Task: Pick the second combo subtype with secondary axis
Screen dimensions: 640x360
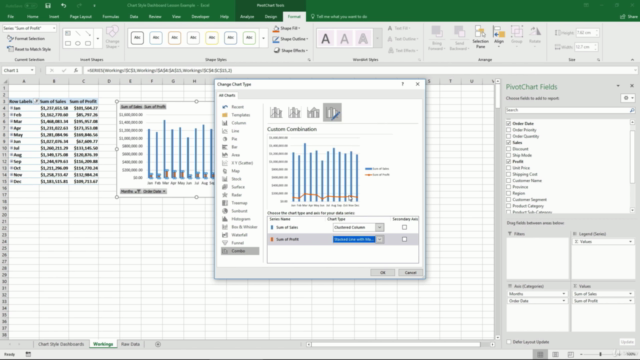Action: [294, 112]
